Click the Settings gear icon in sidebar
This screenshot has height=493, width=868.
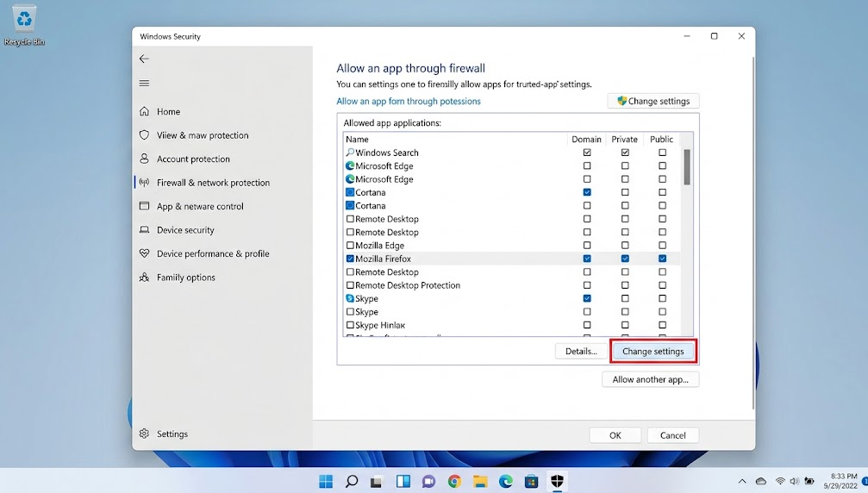145,434
